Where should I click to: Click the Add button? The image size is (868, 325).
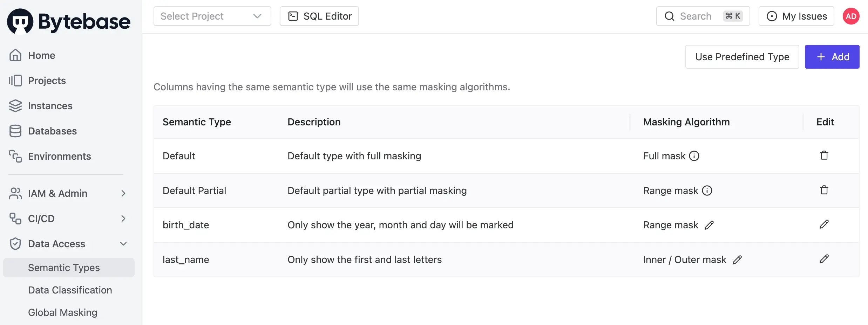pyautogui.click(x=832, y=56)
